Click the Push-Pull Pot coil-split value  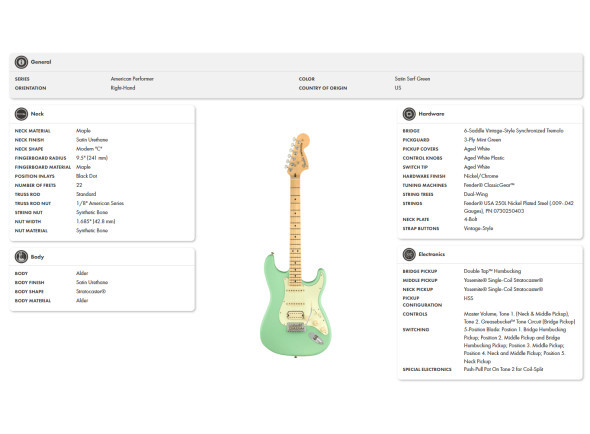(503, 369)
